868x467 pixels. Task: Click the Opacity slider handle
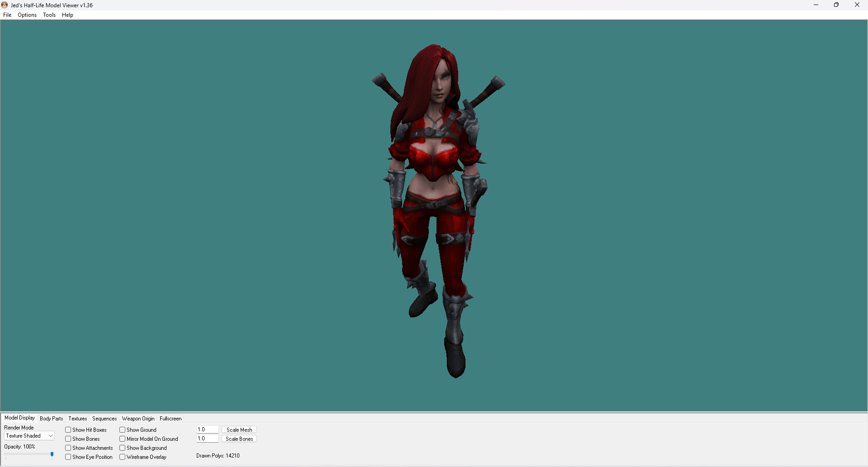[52, 454]
